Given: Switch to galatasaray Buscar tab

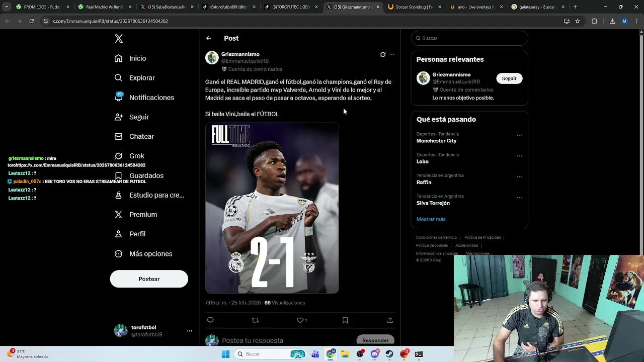Looking at the screenshot, I should [x=538, y=7].
